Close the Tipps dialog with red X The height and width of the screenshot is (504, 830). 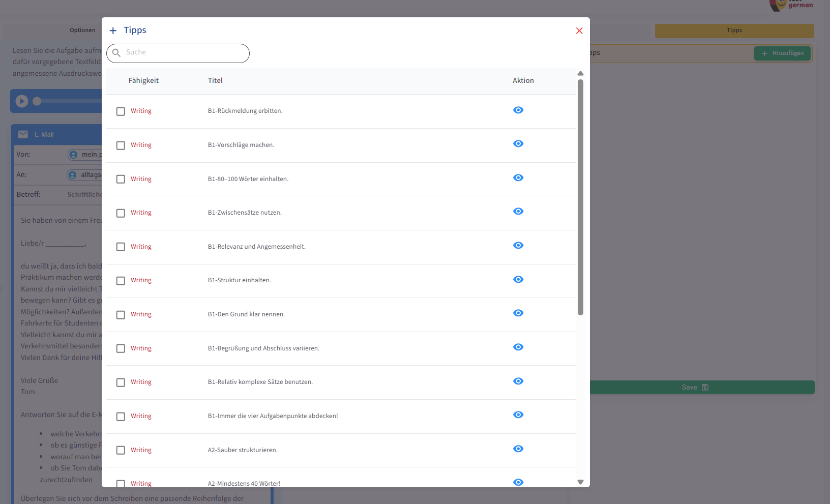pos(579,31)
